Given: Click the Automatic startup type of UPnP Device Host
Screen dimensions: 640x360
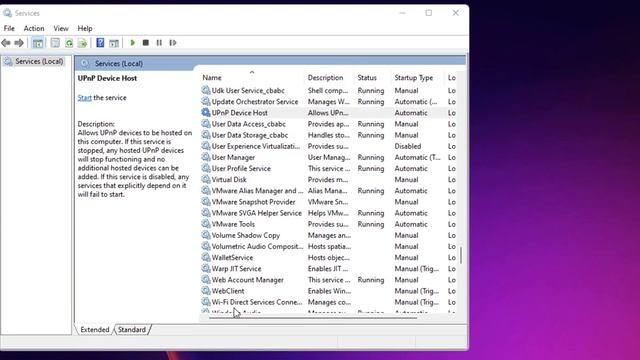Looking at the screenshot, I should [411, 113].
